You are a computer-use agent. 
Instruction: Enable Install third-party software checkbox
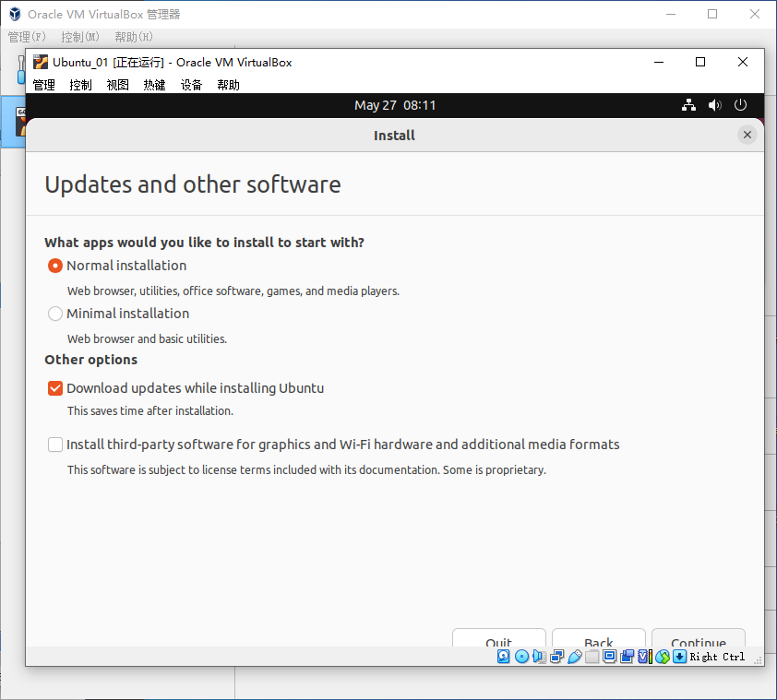point(55,445)
